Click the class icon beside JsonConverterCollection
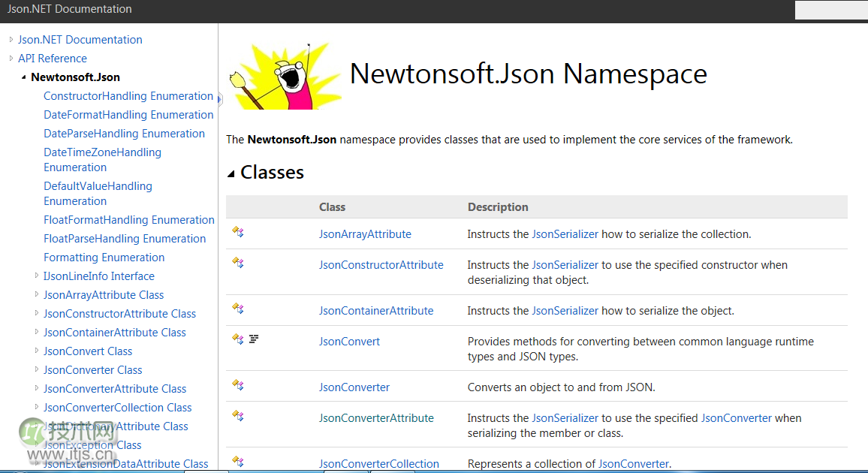Image resolution: width=868 pixels, height=473 pixels. 238,462
